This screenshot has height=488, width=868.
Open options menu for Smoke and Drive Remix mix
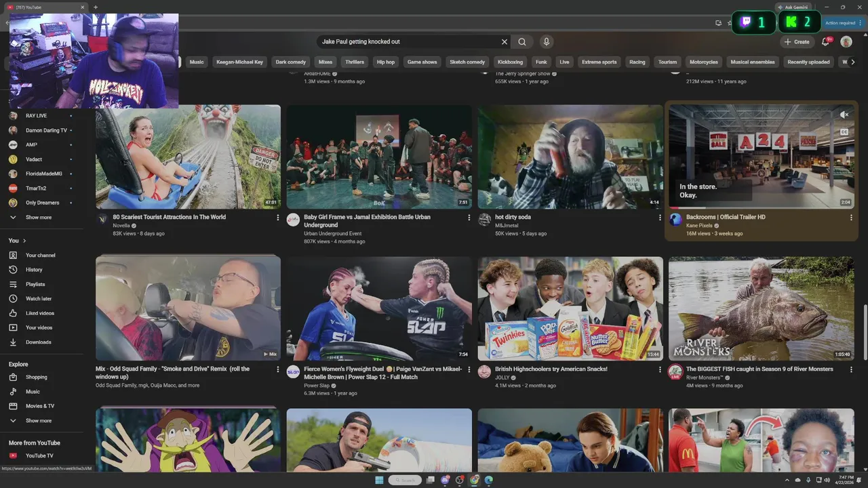277,369
